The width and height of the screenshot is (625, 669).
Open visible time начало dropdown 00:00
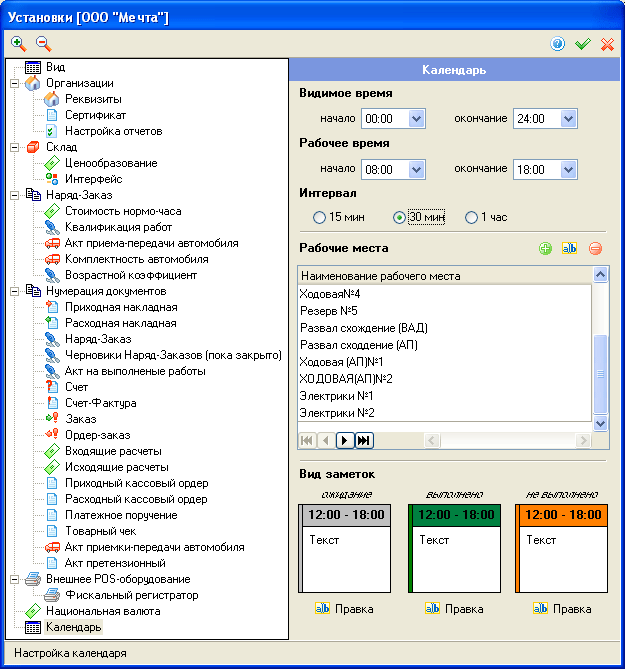coord(417,119)
